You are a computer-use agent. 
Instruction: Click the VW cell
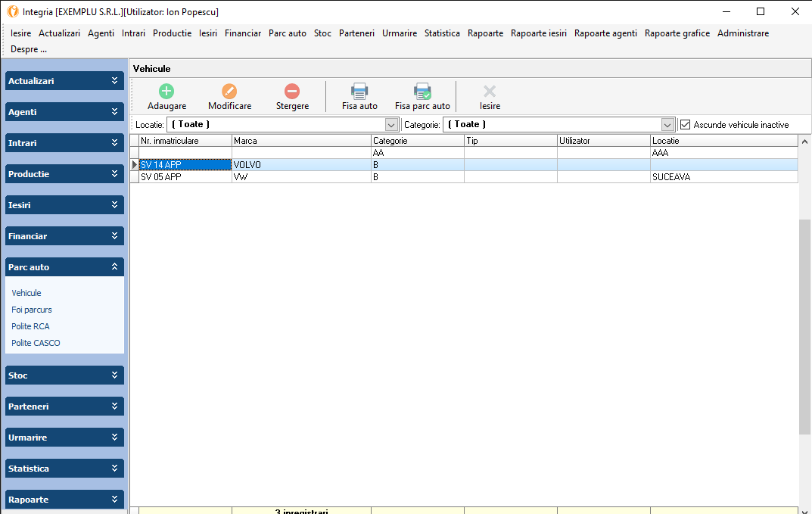point(301,176)
